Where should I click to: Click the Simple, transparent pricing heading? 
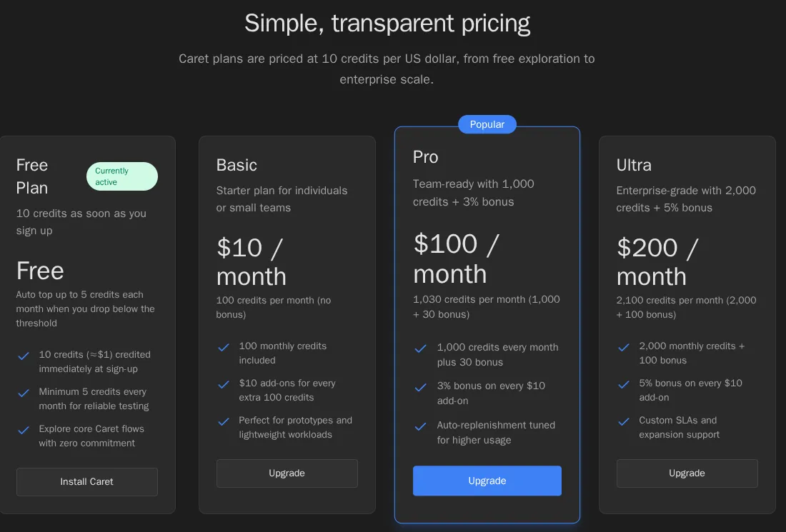[387, 23]
